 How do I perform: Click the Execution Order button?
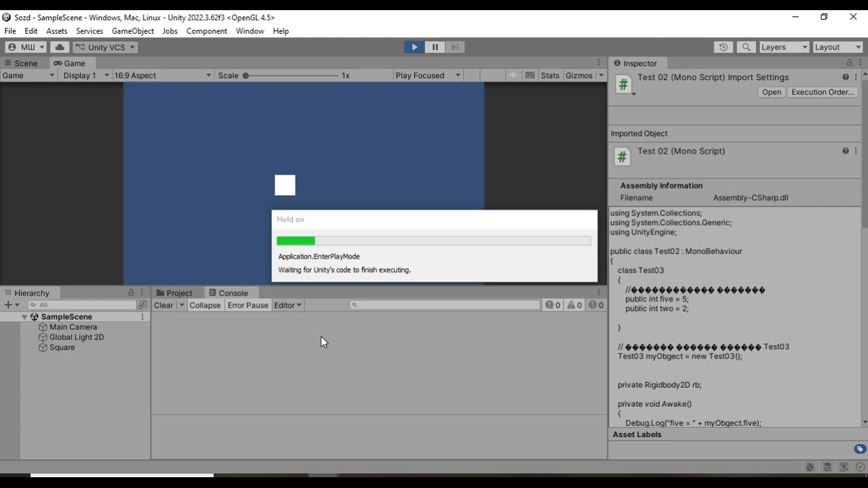coord(823,92)
